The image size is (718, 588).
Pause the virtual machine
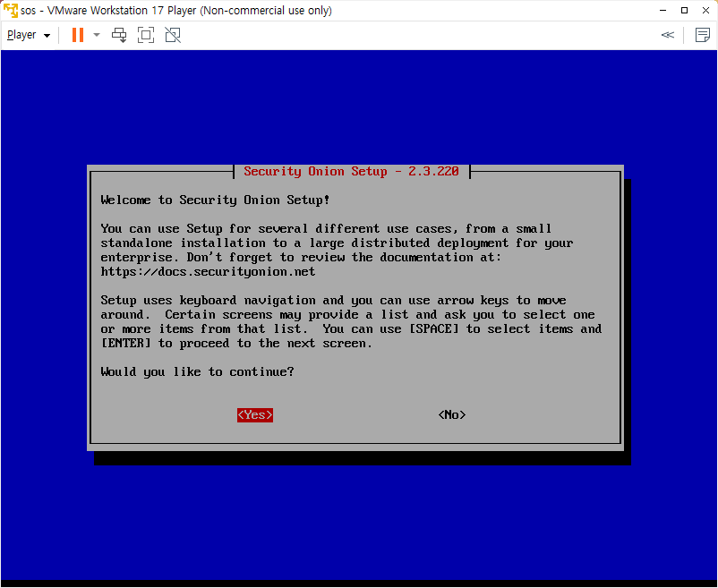tap(78, 35)
